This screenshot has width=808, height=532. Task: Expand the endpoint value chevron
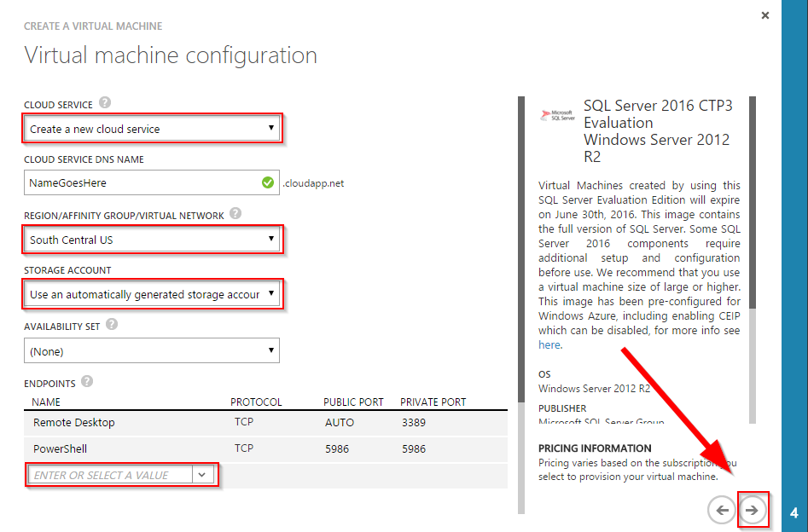coord(202,475)
